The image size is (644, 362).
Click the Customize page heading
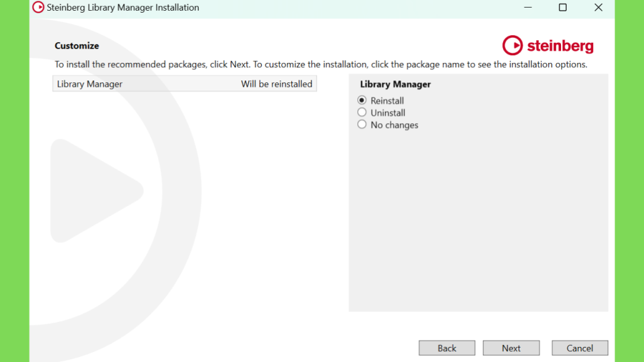pos(77,45)
